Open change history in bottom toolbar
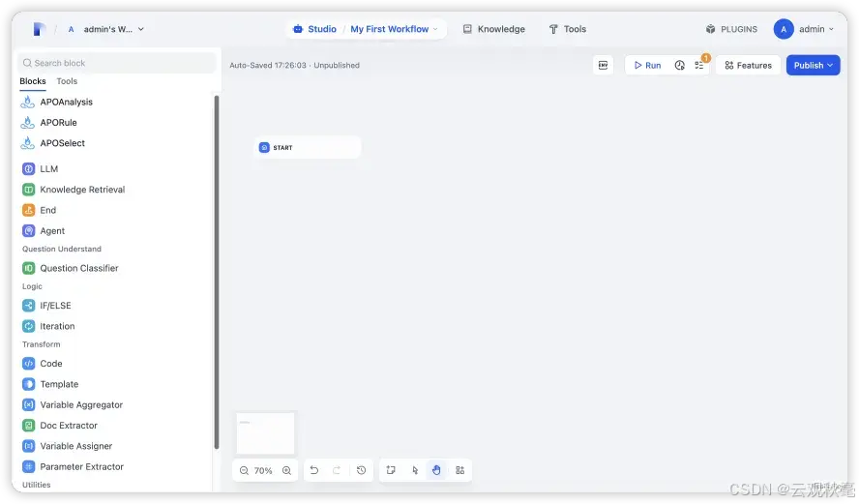Viewport: 859px width, 504px height. pyautogui.click(x=361, y=470)
